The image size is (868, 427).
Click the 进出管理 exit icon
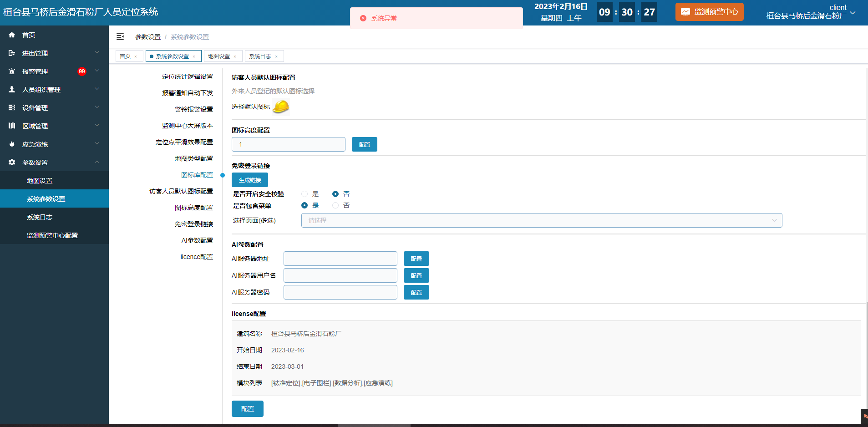pos(12,53)
